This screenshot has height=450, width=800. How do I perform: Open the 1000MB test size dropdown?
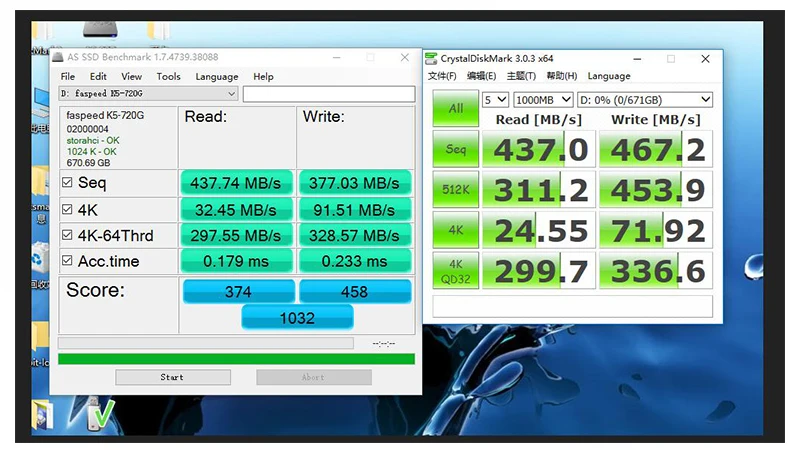(543, 99)
